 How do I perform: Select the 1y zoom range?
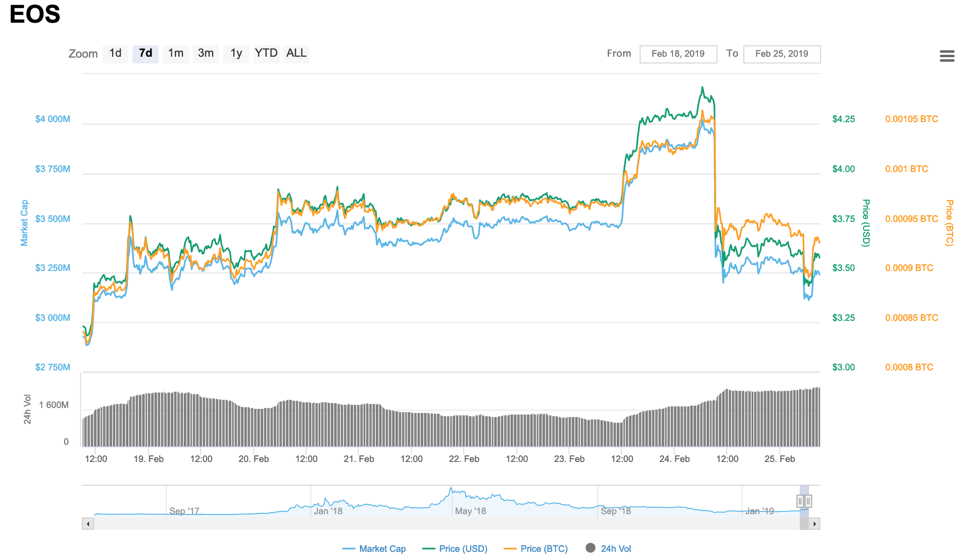tap(236, 54)
